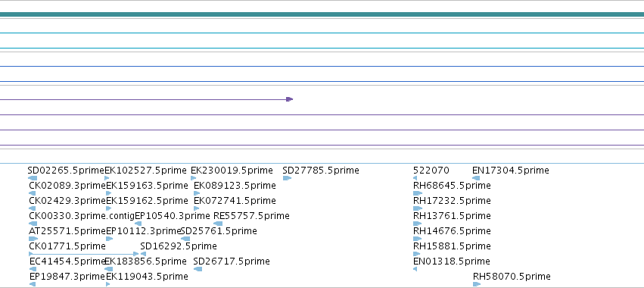This screenshot has height=288, width=644.
Task: Click the purple arrowhead ending the purple feature
Action: click(x=290, y=99)
